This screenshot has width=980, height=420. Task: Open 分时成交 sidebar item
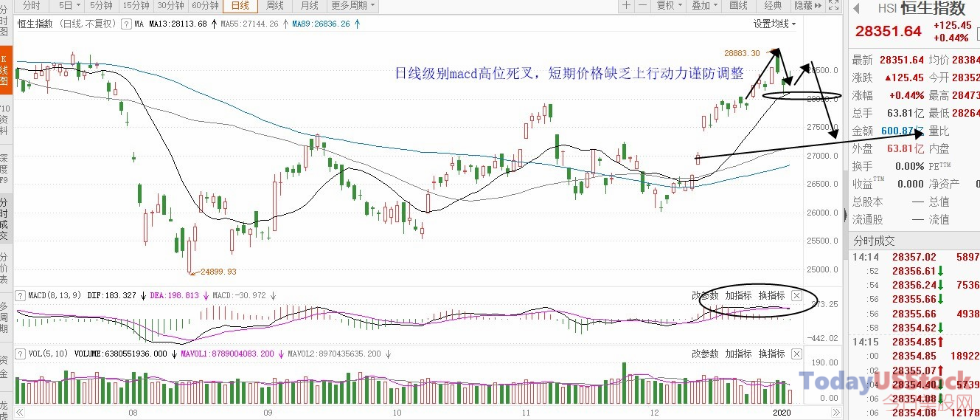pyautogui.click(x=6, y=219)
